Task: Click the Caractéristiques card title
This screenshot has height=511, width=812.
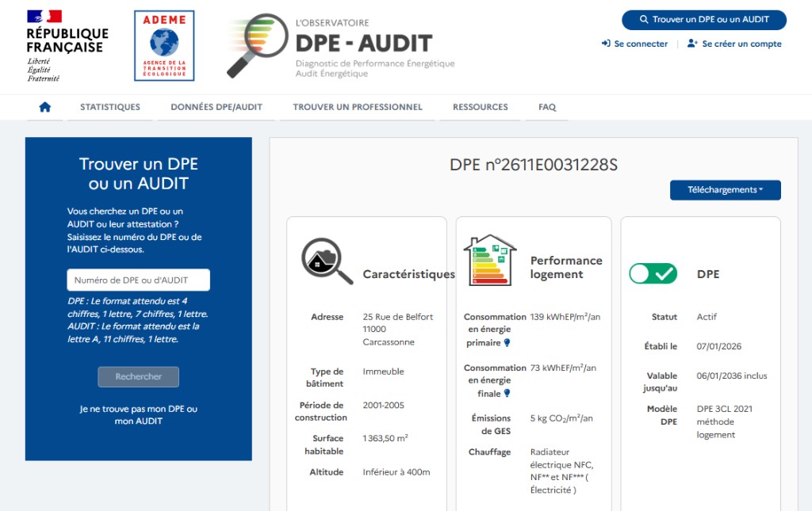Action: click(408, 274)
